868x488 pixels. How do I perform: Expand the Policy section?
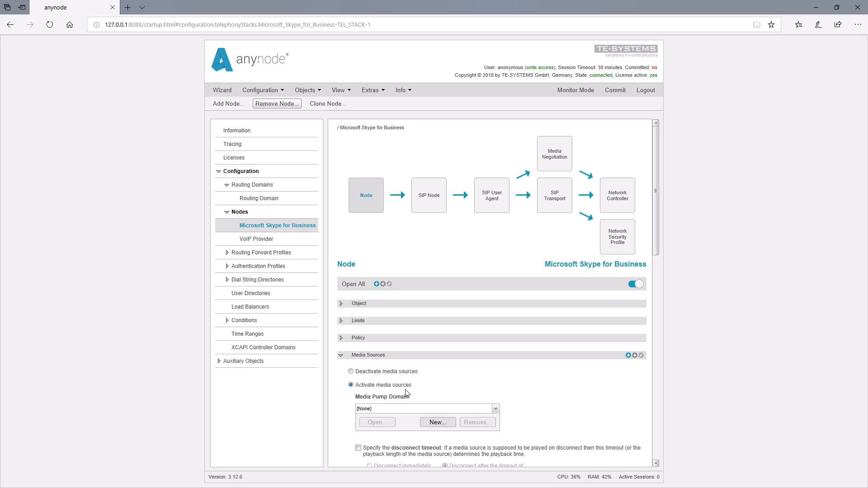[x=341, y=338]
